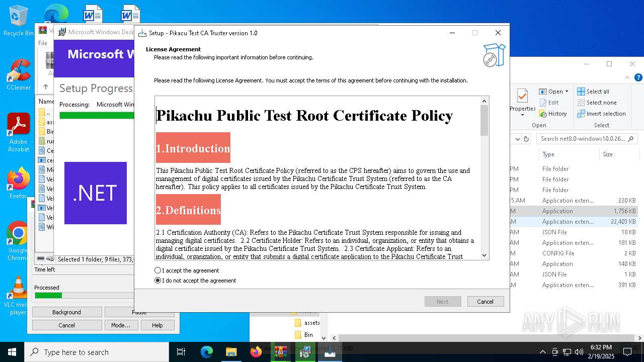This screenshot has width=644, height=362.
Task: Open Google Chrome desktop shortcut
Action: click(x=18, y=241)
